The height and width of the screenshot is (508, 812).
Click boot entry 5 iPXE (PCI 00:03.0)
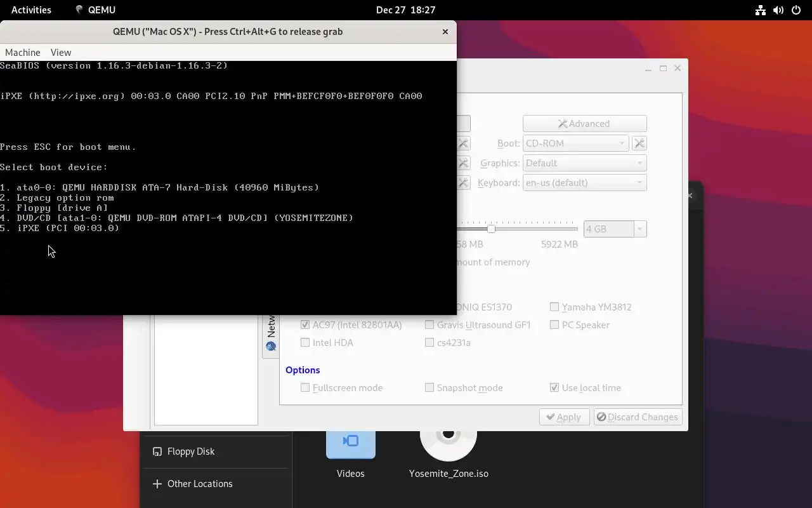coord(60,228)
